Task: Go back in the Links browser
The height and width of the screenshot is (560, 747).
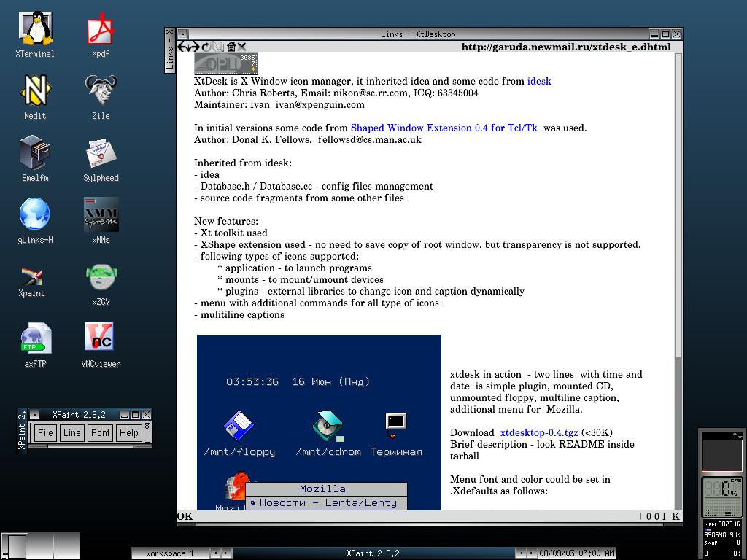Action: point(182,47)
